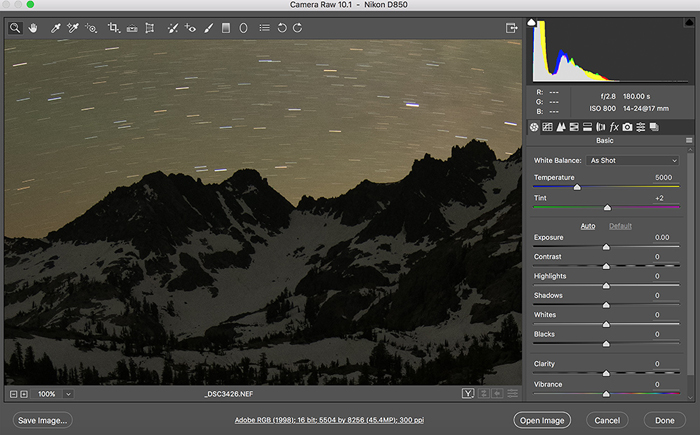Image resolution: width=700 pixels, height=435 pixels.
Task: Open the White Balance dropdown
Action: (x=634, y=160)
